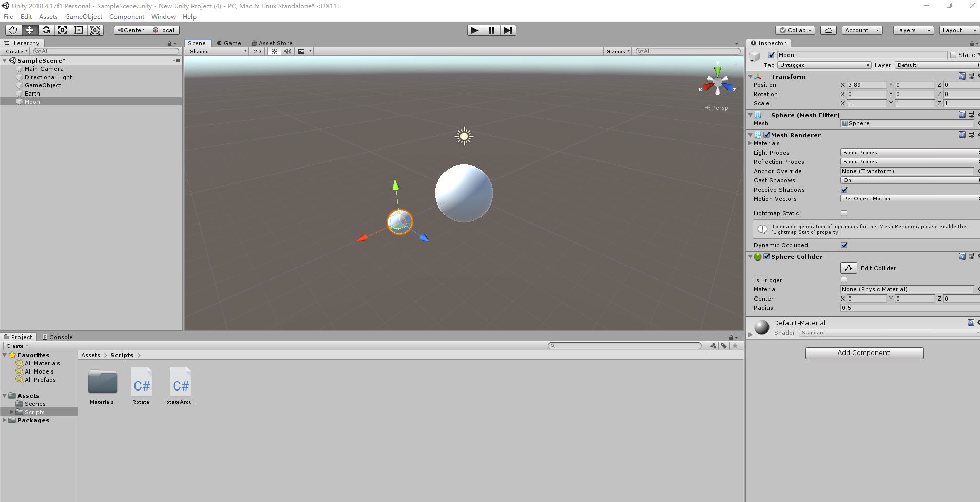This screenshot has width=980, height=502.
Task: Open the GameObject menu
Action: pyautogui.click(x=83, y=16)
